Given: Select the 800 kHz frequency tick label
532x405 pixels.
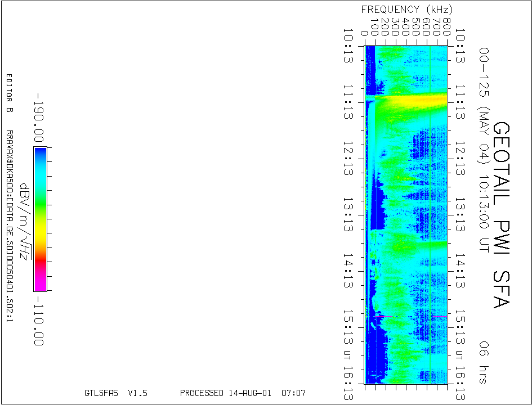Looking at the screenshot, I should tap(446, 26).
